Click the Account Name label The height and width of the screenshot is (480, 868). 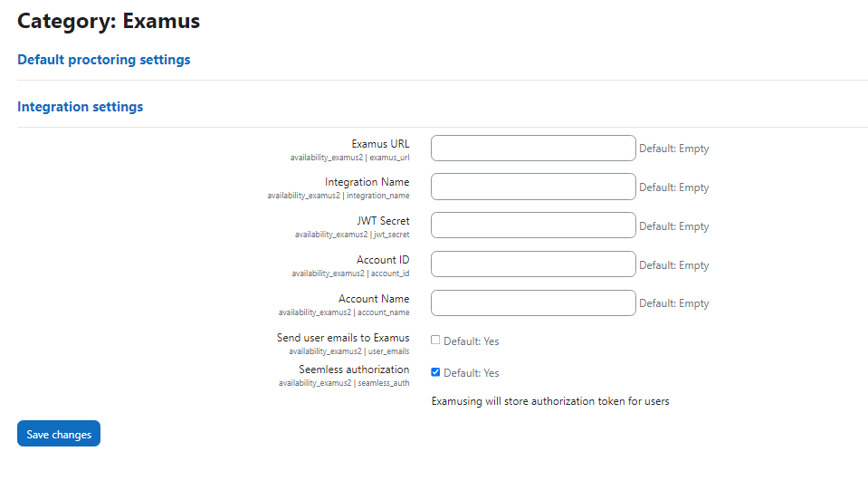pyautogui.click(x=374, y=299)
